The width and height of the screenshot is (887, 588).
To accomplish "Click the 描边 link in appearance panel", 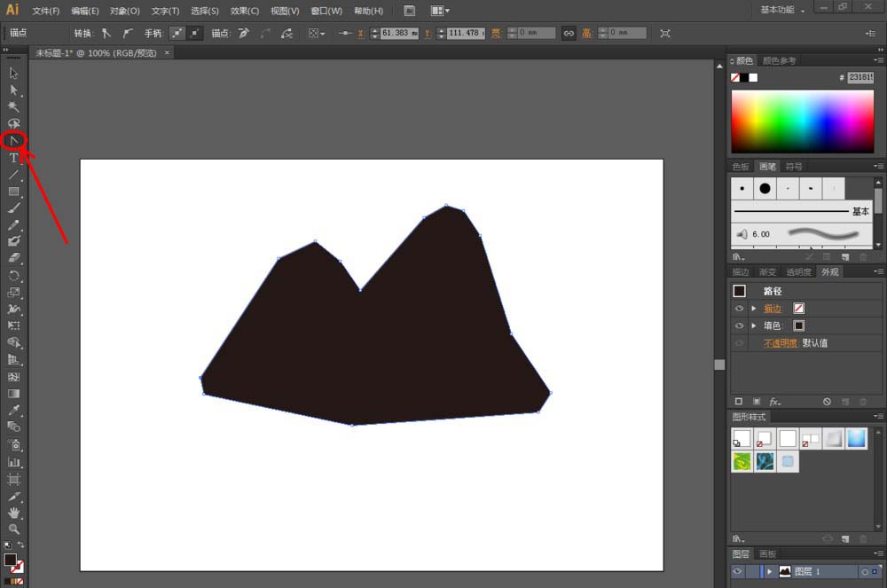I will click(773, 308).
